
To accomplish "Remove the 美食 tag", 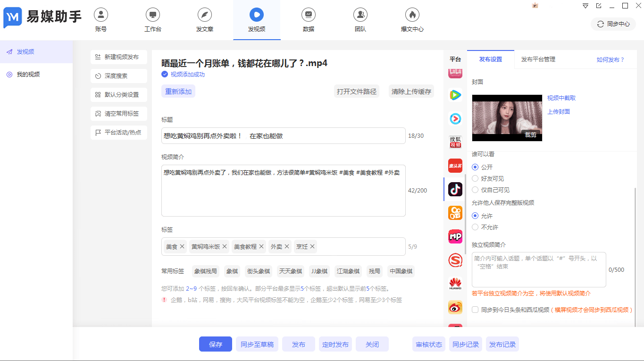I will point(183,246).
